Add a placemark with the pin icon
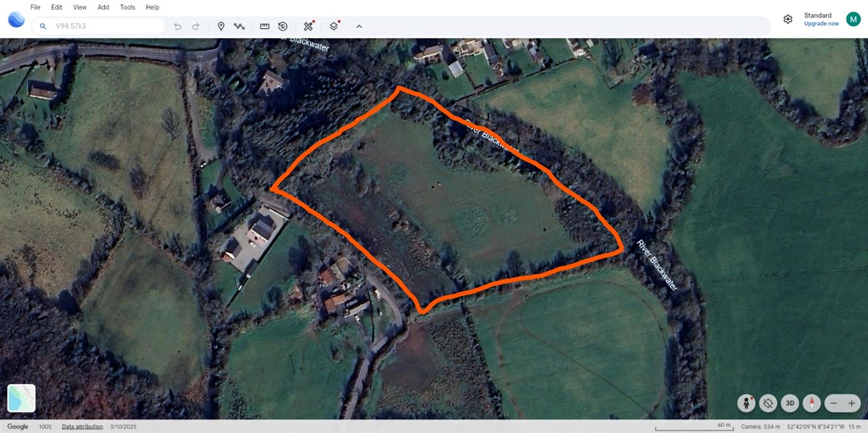Screen dimensions: 868x433 221,26
